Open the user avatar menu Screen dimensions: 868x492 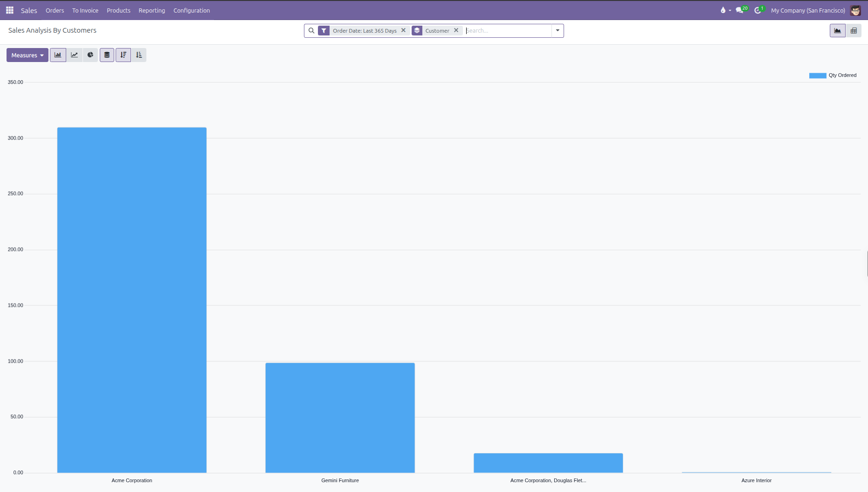855,10
